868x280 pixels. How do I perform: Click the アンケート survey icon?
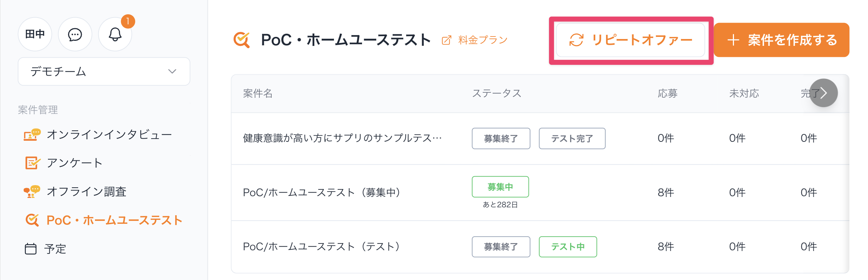(32, 163)
